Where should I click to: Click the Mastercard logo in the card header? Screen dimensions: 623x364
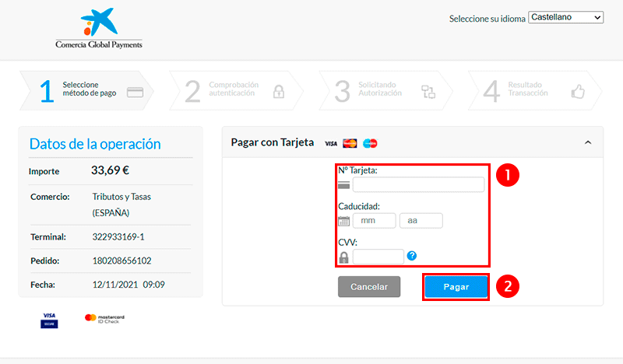click(x=350, y=143)
